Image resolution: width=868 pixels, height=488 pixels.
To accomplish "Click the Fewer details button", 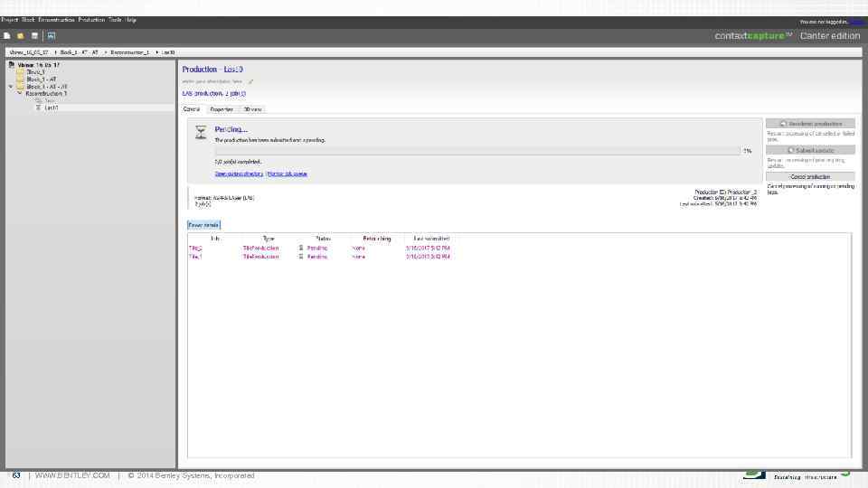I will pos(203,225).
